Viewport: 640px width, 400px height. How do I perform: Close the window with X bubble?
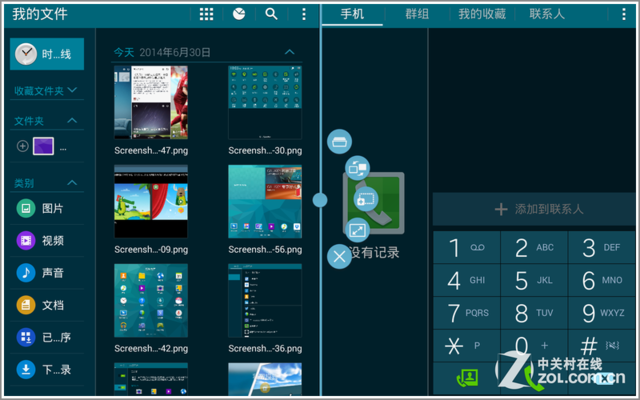[x=339, y=257]
